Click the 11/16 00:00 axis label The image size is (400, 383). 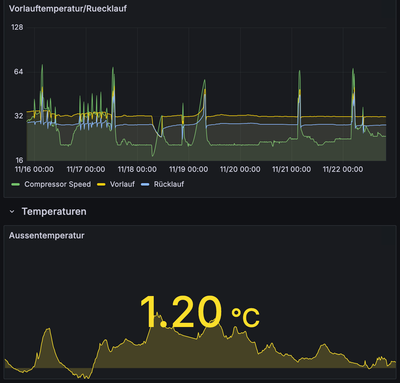(x=34, y=169)
